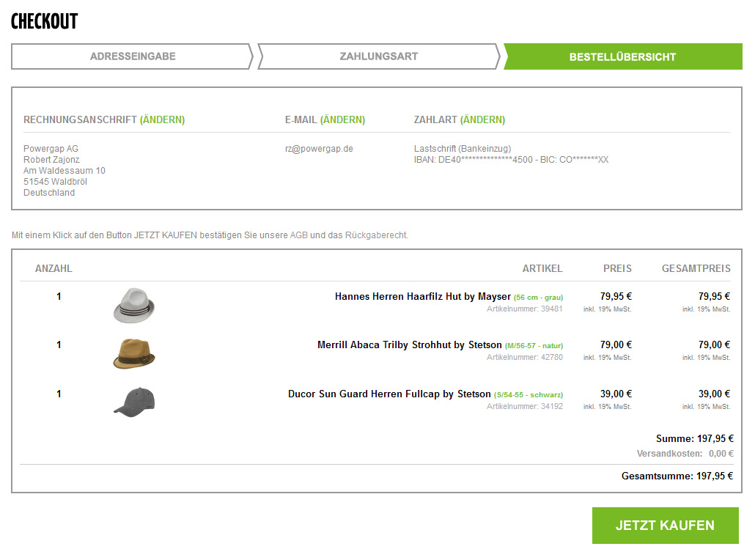
Task: Open the AGB terms link
Action: pos(298,235)
